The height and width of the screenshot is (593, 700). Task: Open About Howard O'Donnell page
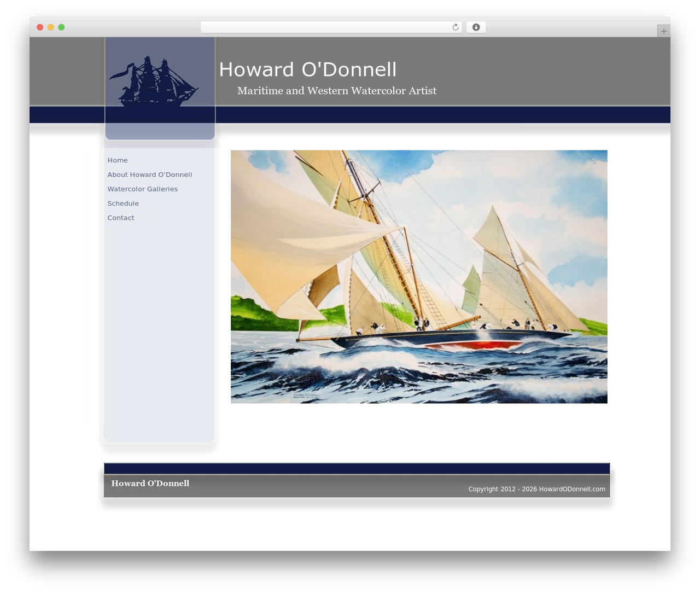point(150,175)
